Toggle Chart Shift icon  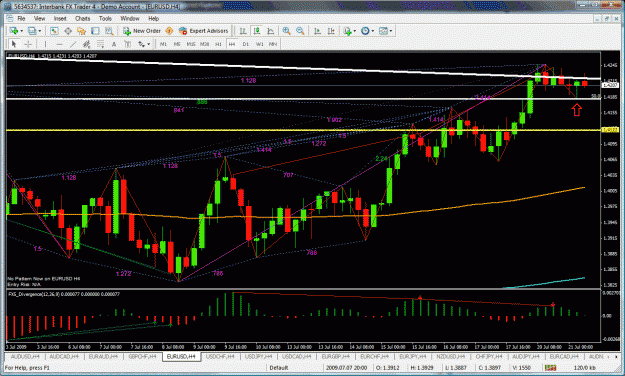[x=331, y=31]
